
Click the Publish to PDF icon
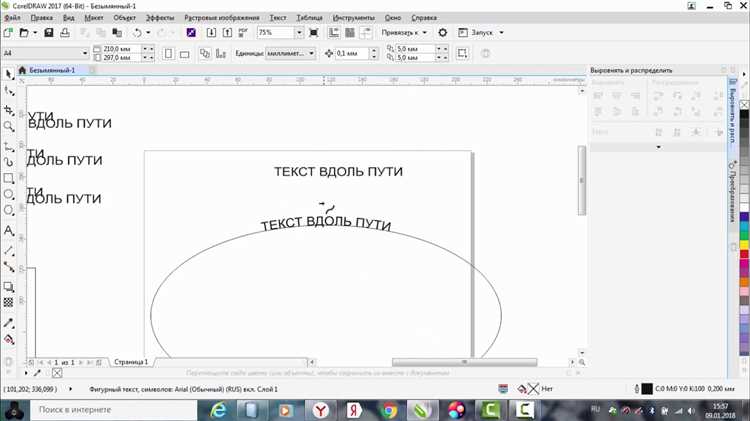tap(243, 33)
